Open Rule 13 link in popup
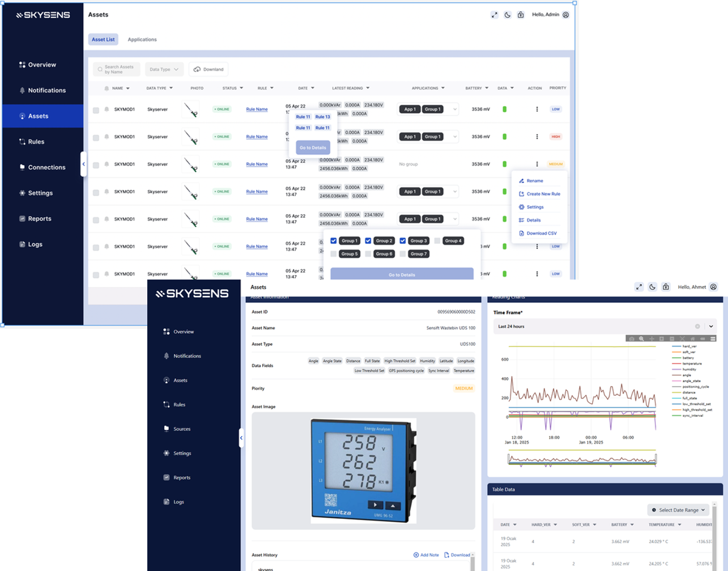 (x=322, y=117)
